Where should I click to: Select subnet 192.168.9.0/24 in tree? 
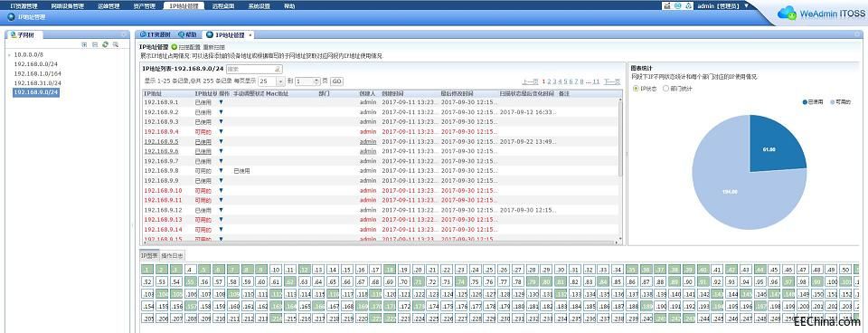(x=35, y=92)
